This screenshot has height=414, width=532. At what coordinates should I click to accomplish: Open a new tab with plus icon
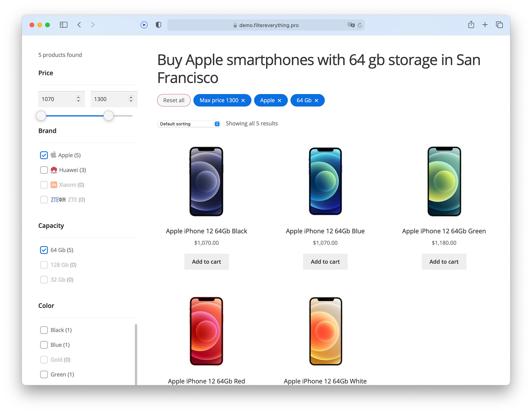tap(485, 25)
